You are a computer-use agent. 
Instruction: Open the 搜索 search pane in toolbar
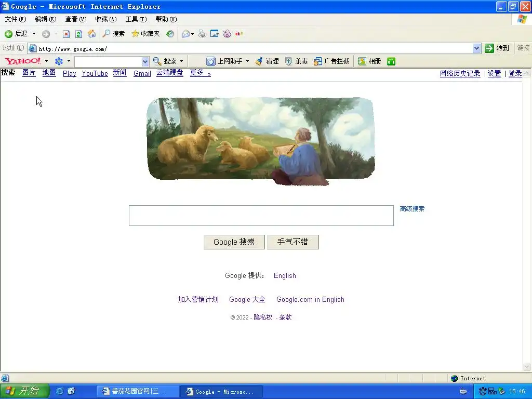(114, 34)
